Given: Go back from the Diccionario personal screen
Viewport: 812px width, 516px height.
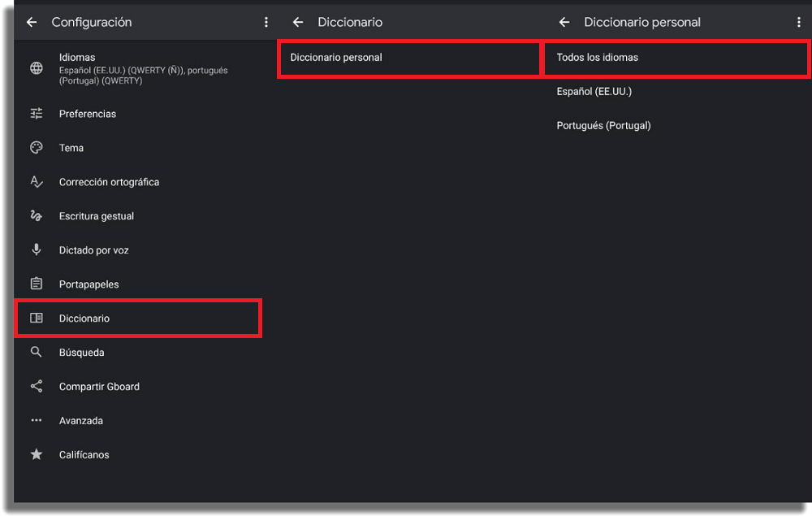Looking at the screenshot, I should point(564,22).
